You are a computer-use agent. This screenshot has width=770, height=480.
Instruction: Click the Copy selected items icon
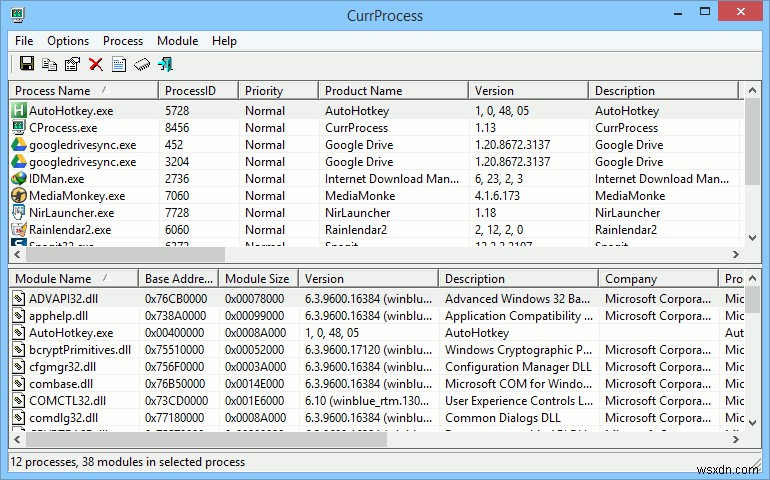[x=49, y=64]
